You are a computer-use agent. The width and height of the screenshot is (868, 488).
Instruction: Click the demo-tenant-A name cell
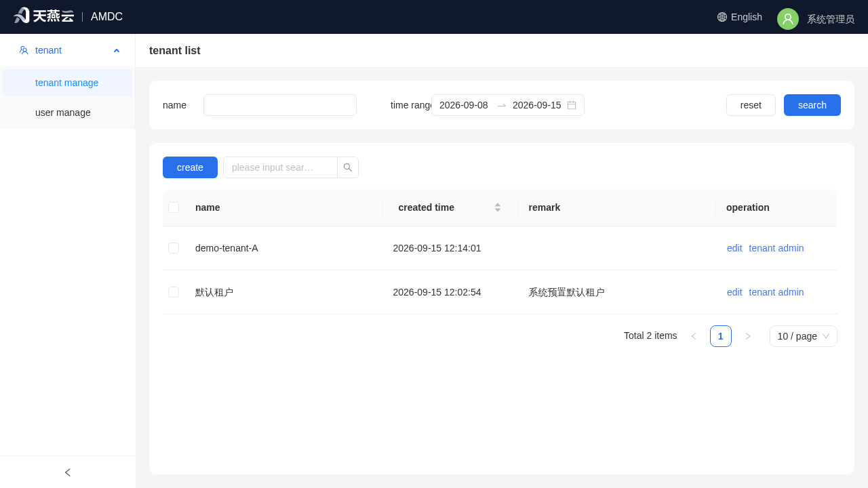click(226, 248)
